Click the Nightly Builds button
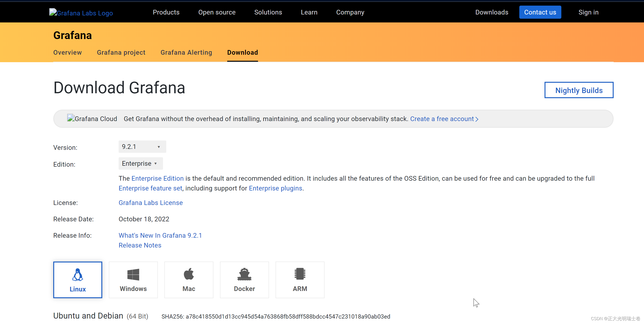Screen dimensions: 644x323 pos(578,90)
